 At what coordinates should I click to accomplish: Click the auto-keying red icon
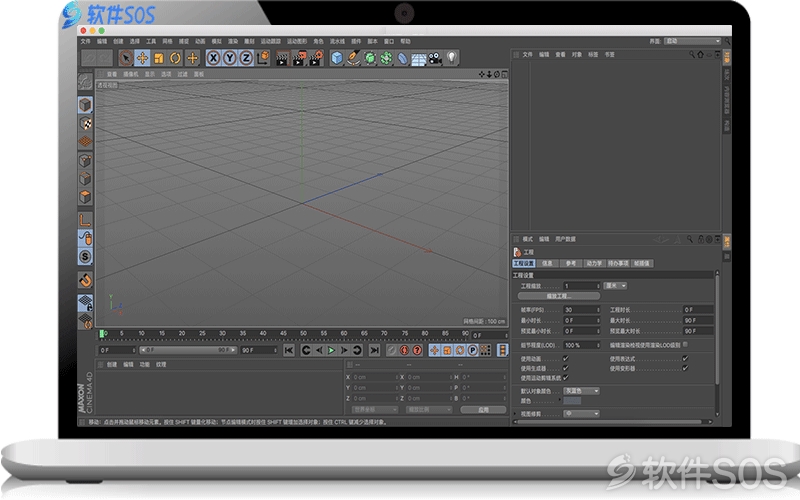[417, 350]
